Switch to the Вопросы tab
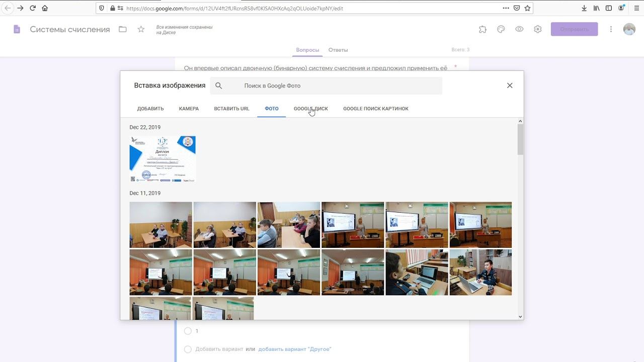Image resolution: width=644 pixels, height=362 pixels. click(x=307, y=50)
